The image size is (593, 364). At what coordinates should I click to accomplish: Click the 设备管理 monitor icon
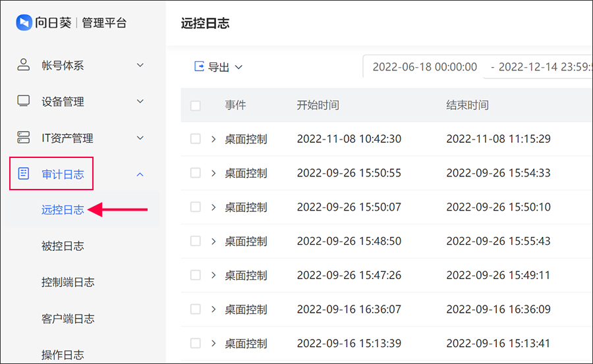(24, 101)
